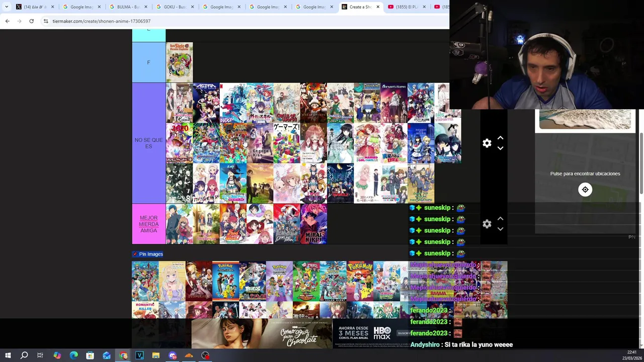Reload the tiermaker page
Viewport: 644px width, 362px height.
click(31, 21)
